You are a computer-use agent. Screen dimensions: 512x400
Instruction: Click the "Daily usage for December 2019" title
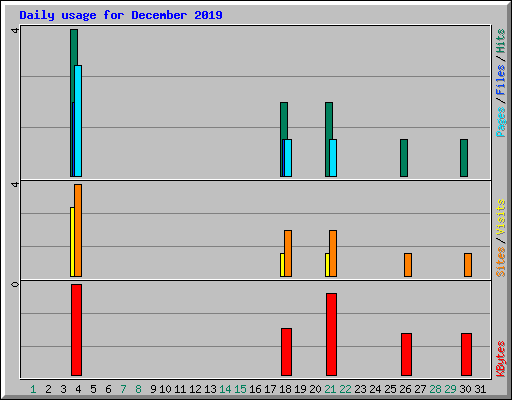[x=121, y=15]
